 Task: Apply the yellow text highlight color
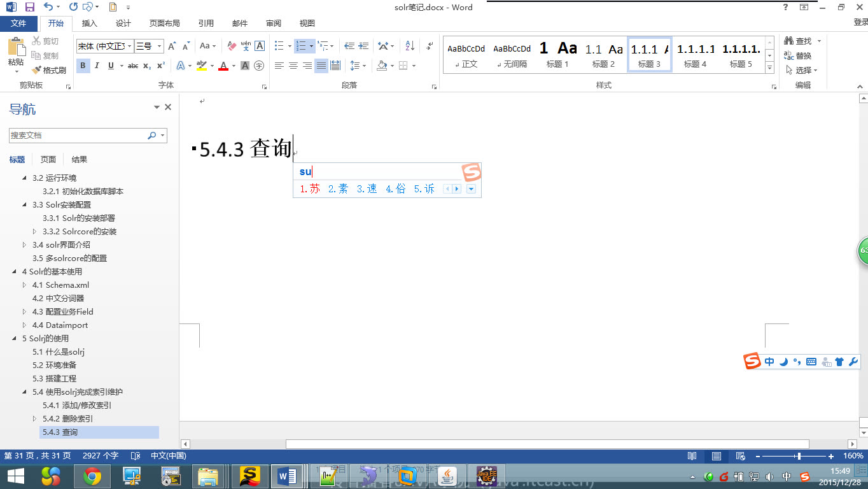tap(202, 66)
